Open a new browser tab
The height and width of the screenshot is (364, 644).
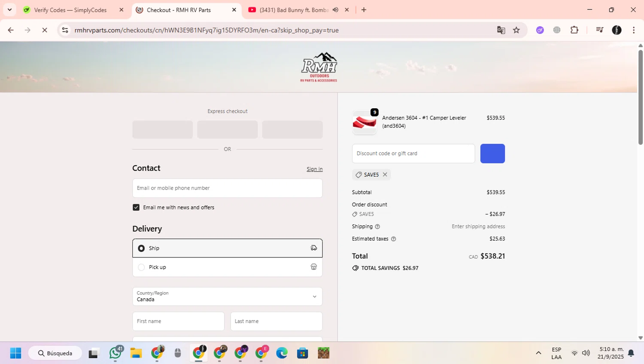[364, 10]
